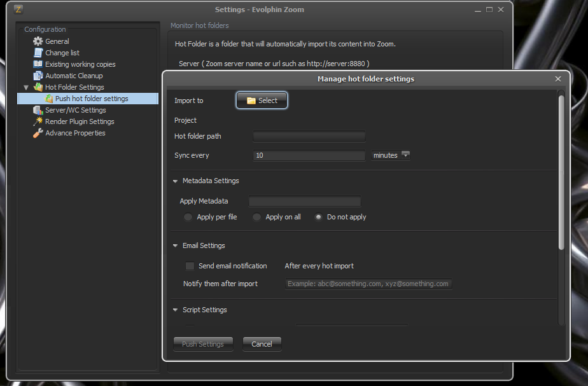Open the minutes sync interval dropdown

(x=405, y=155)
